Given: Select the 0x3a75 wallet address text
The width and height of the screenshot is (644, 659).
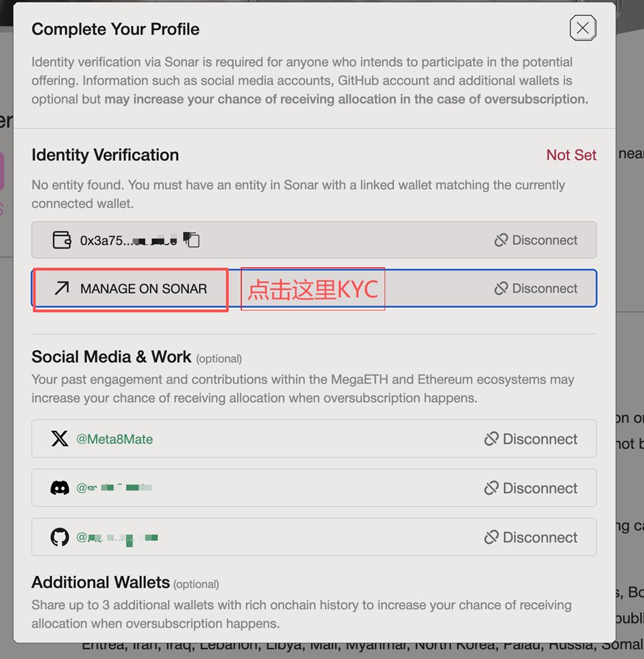Looking at the screenshot, I should click(128, 240).
